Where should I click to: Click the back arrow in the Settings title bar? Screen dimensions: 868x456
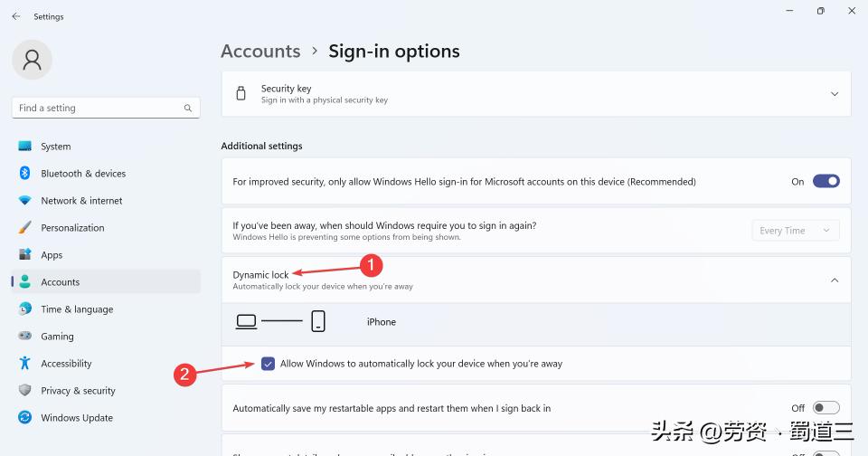pyautogui.click(x=16, y=16)
